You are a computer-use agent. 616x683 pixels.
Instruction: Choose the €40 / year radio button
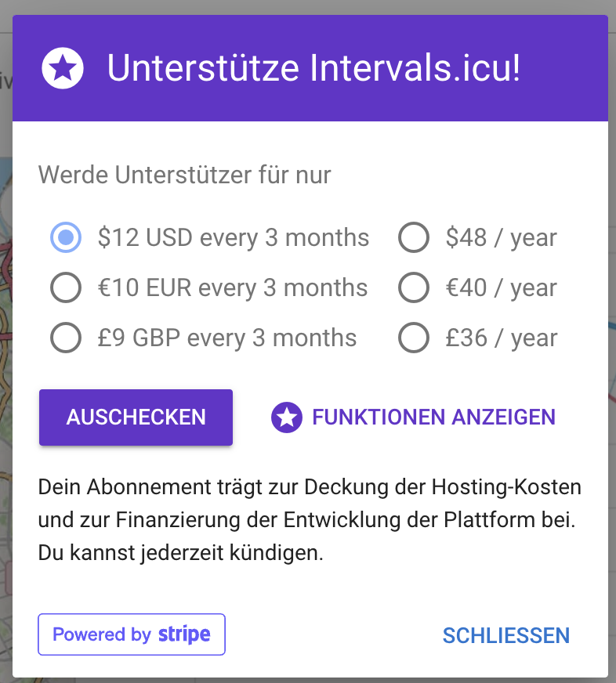tap(414, 287)
